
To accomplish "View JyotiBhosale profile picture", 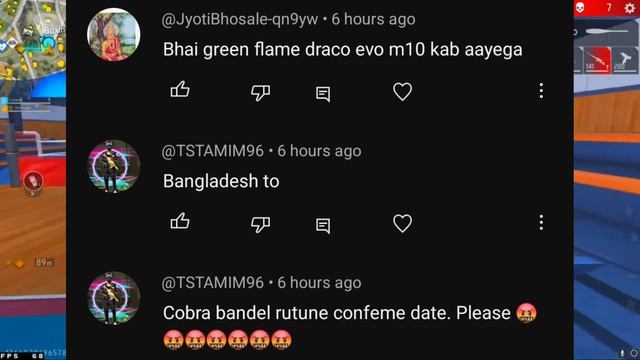I will click(113, 34).
